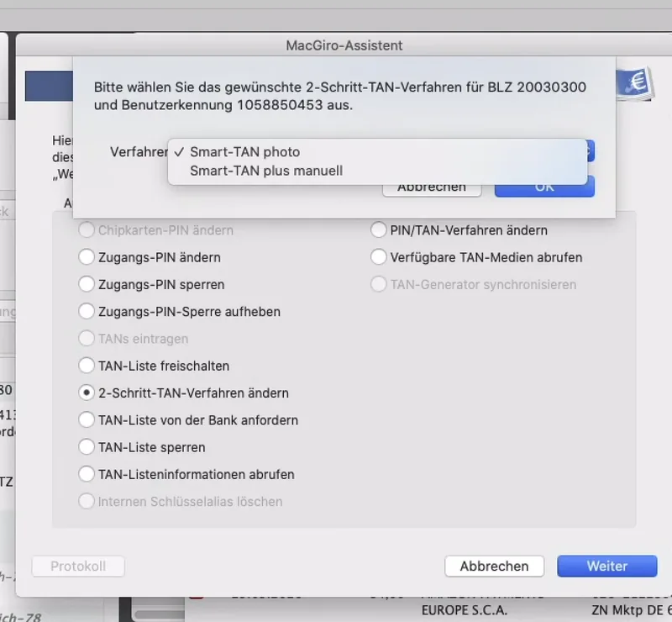
Task: Click the MacGiro-Assistent window title bar
Action: point(344,45)
